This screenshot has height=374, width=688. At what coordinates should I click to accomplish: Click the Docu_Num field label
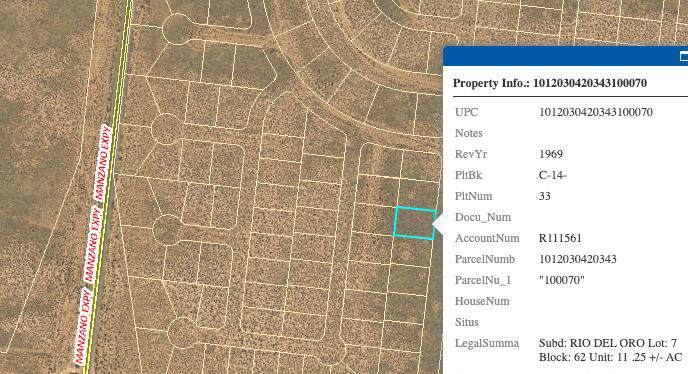(x=483, y=217)
